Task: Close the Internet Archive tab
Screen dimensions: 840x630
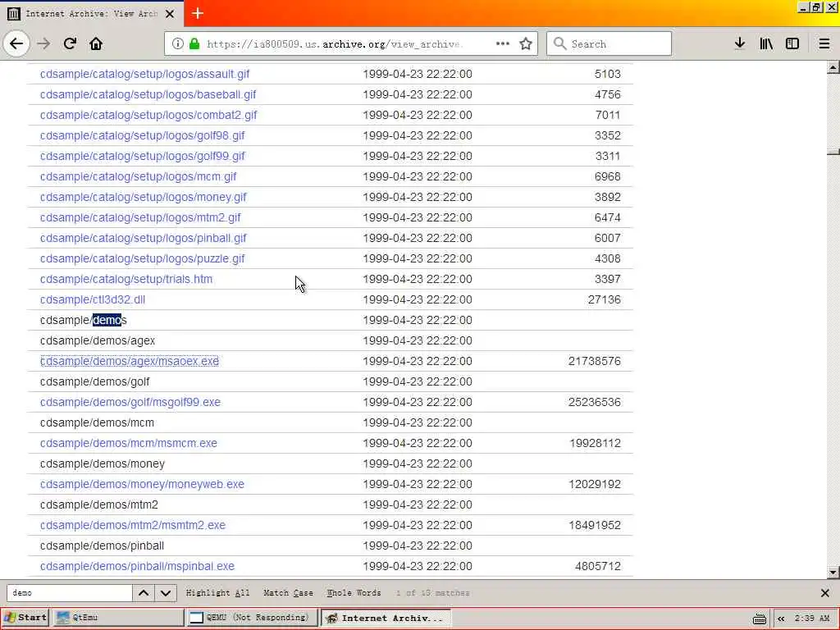Action: click(170, 14)
